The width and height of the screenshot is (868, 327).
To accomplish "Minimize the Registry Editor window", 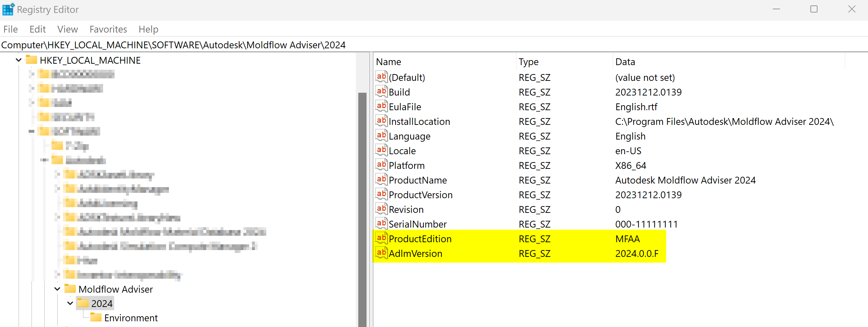I will tap(776, 9).
